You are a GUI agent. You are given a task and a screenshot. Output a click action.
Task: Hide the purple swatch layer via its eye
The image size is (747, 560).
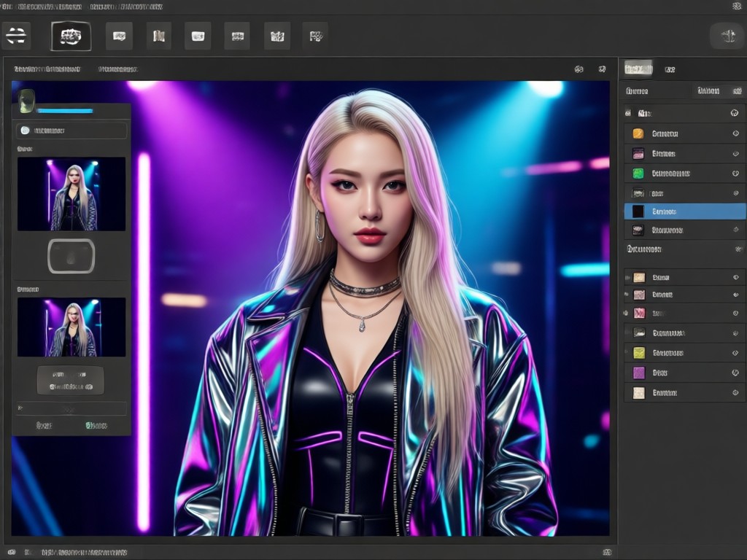coord(735,373)
